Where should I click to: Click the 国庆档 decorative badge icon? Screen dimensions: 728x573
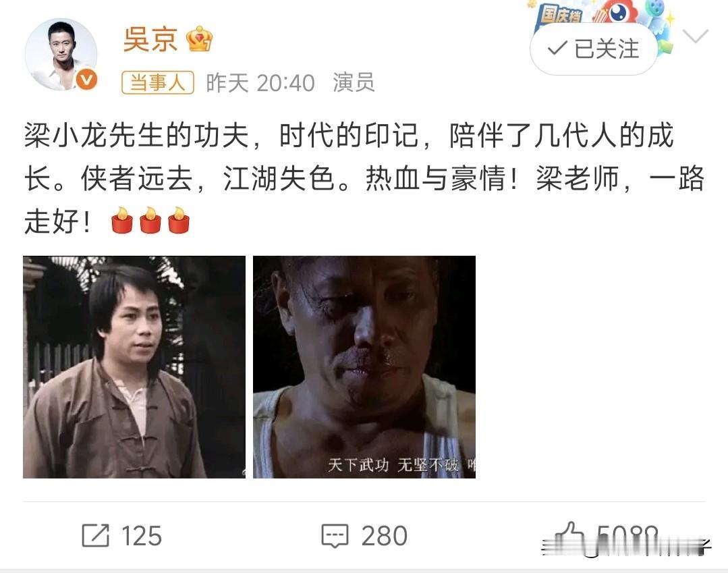[x=561, y=16]
